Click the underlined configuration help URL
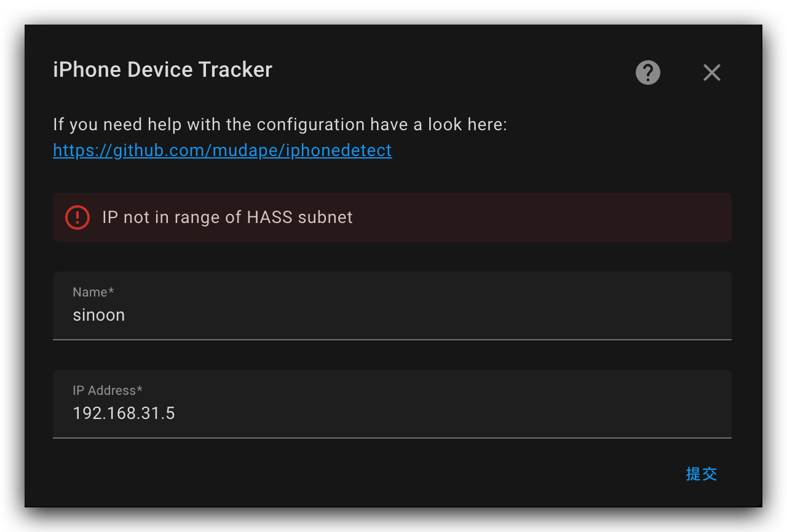The image size is (787, 532). click(x=222, y=150)
